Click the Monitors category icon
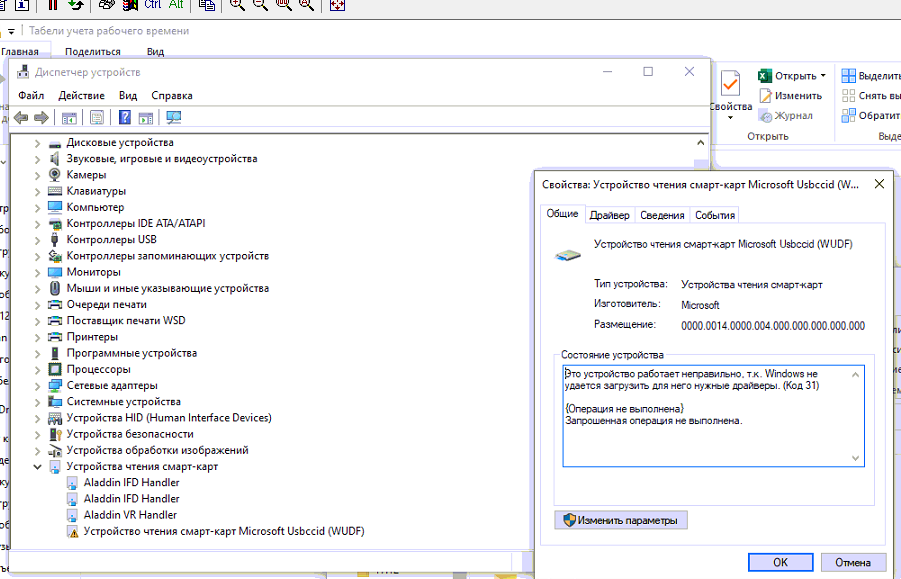The height and width of the screenshot is (579, 901). tap(55, 272)
